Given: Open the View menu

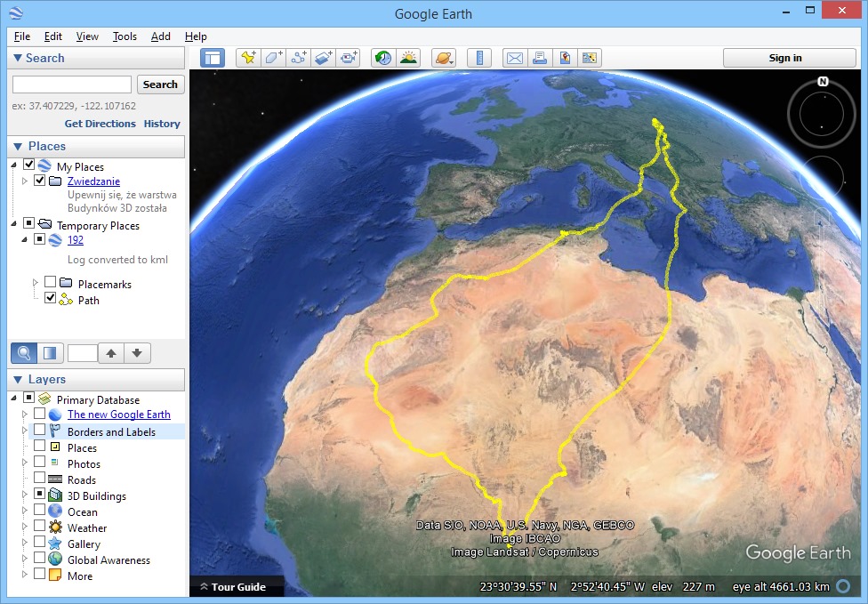Looking at the screenshot, I should (x=87, y=36).
